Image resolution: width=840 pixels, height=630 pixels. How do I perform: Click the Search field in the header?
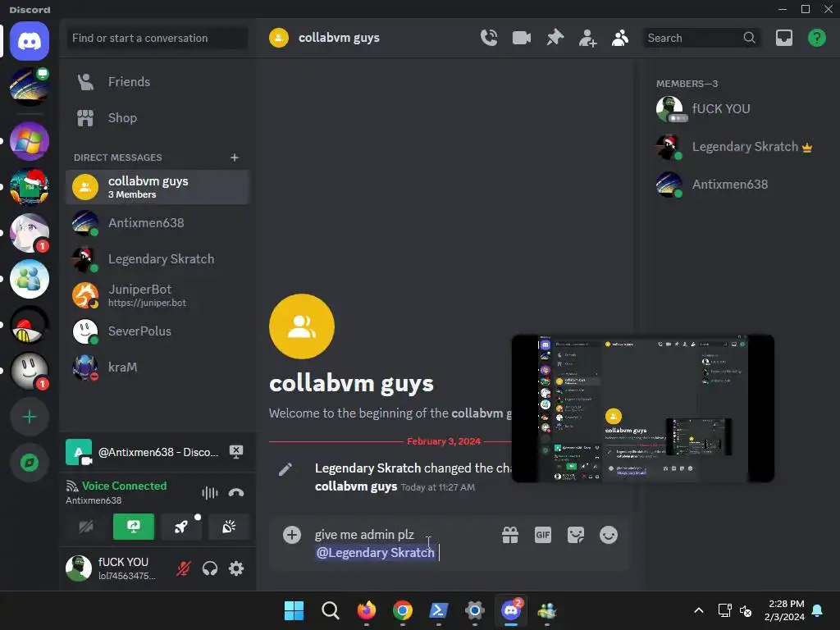click(701, 38)
